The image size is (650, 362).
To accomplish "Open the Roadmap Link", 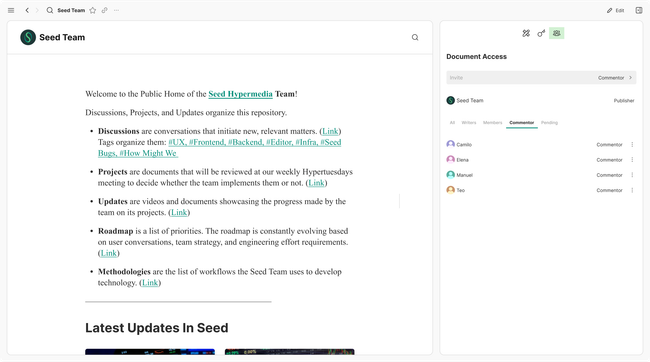I will pos(109,253).
